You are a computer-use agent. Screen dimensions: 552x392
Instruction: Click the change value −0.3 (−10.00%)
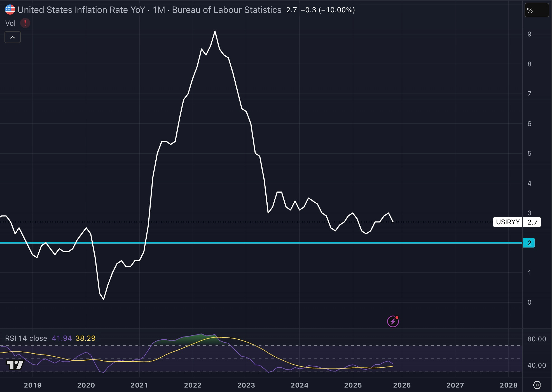(328, 10)
